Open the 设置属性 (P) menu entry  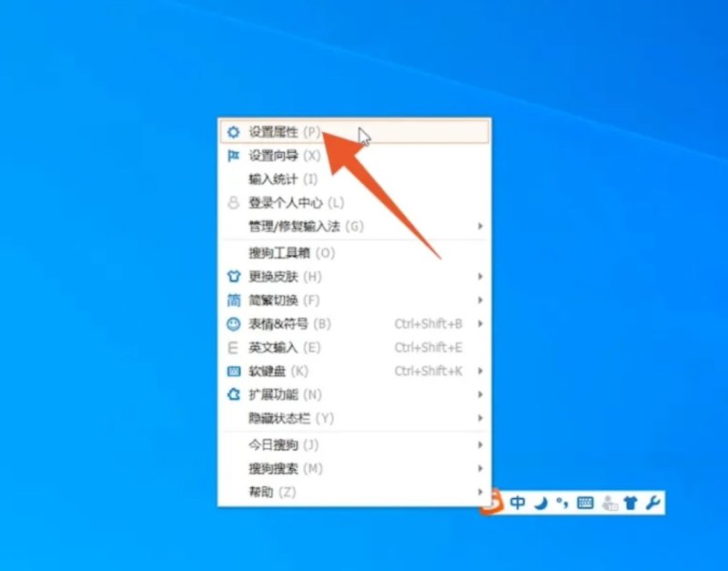(354, 132)
